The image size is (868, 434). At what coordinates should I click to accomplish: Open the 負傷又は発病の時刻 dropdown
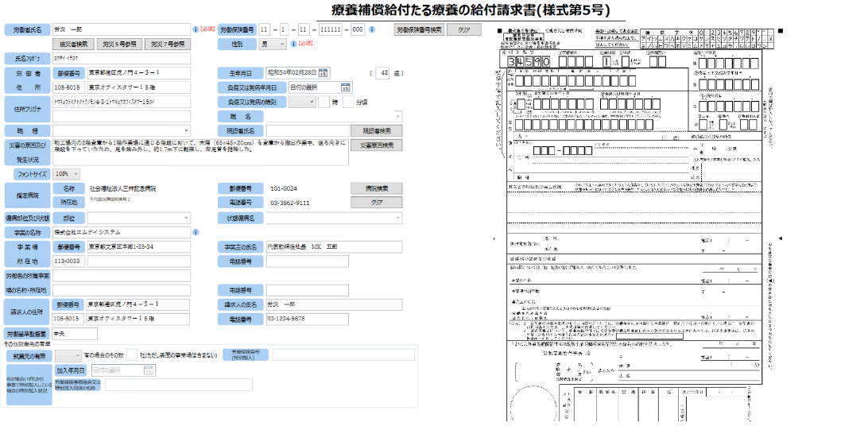(301, 102)
